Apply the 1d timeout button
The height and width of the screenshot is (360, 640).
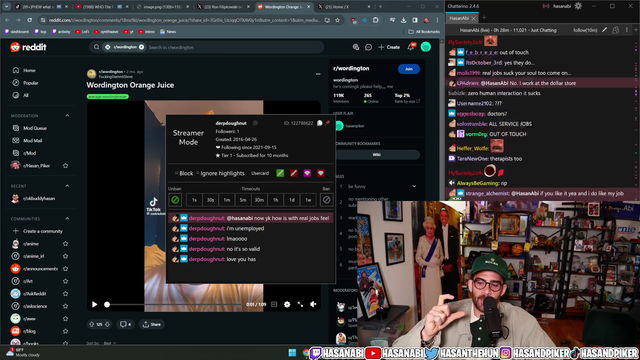(x=292, y=200)
